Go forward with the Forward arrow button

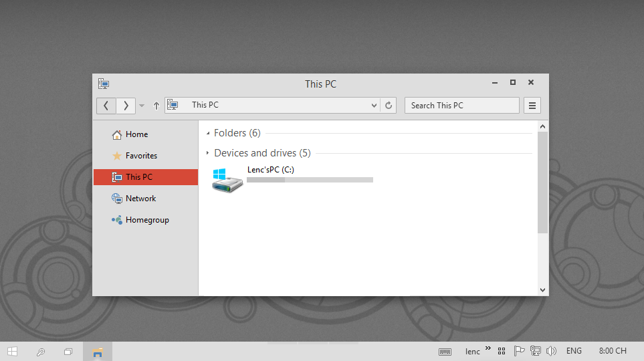[126, 106]
